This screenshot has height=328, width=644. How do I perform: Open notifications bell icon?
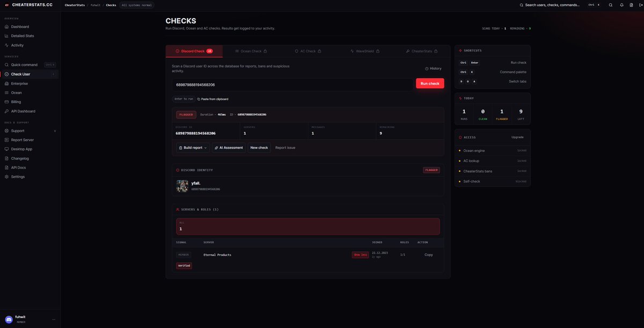(x=622, y=5)
